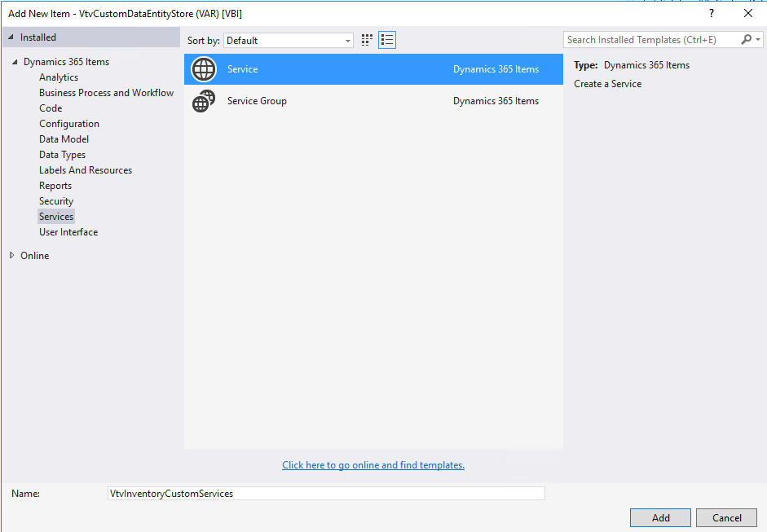The width and height of the screenshot is (767, 532).
Task: Expand the Online section
Action: [11, 255]
